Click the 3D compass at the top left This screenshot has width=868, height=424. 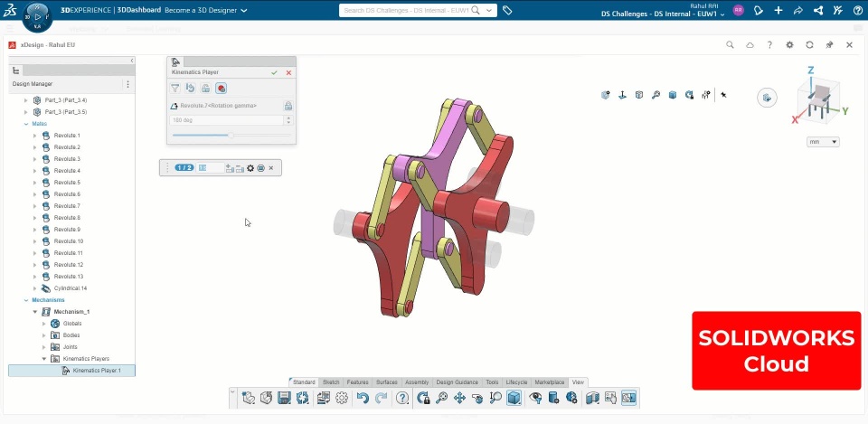[x=37, y=16]
